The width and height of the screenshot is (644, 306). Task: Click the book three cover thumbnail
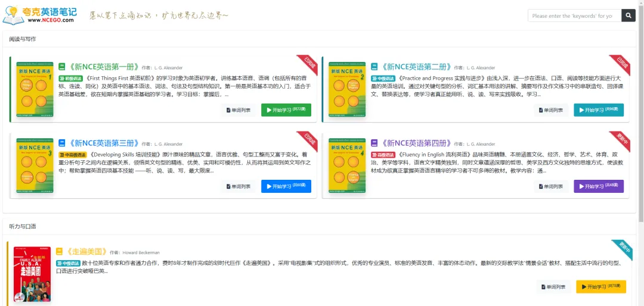(35, 166)
